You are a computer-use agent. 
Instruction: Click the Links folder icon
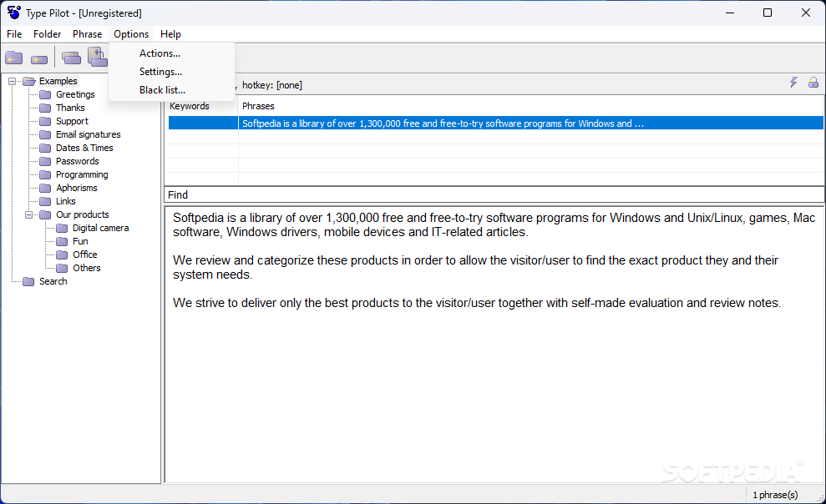(46, 201)
